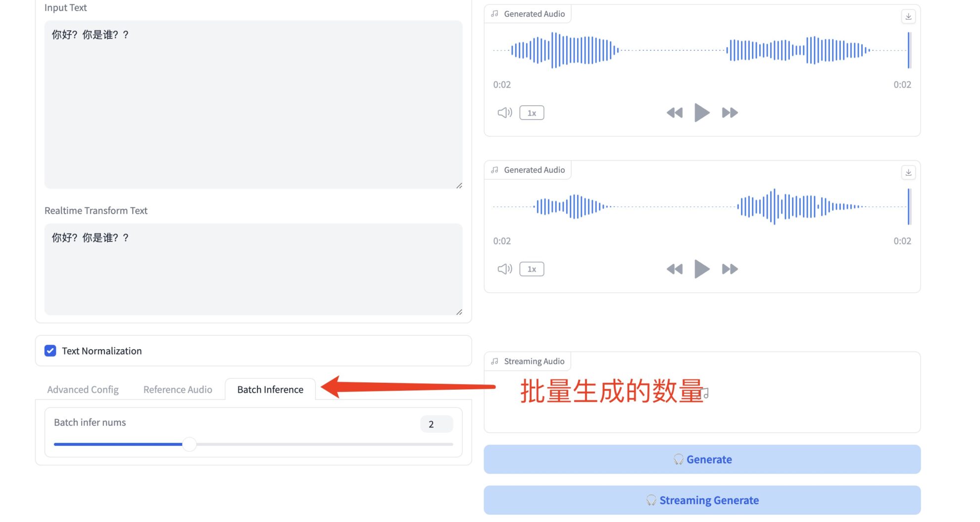Click the Streaming Audio music note icon
The image size is (980, 522).
pyautogui.click(x=494, y=361)
